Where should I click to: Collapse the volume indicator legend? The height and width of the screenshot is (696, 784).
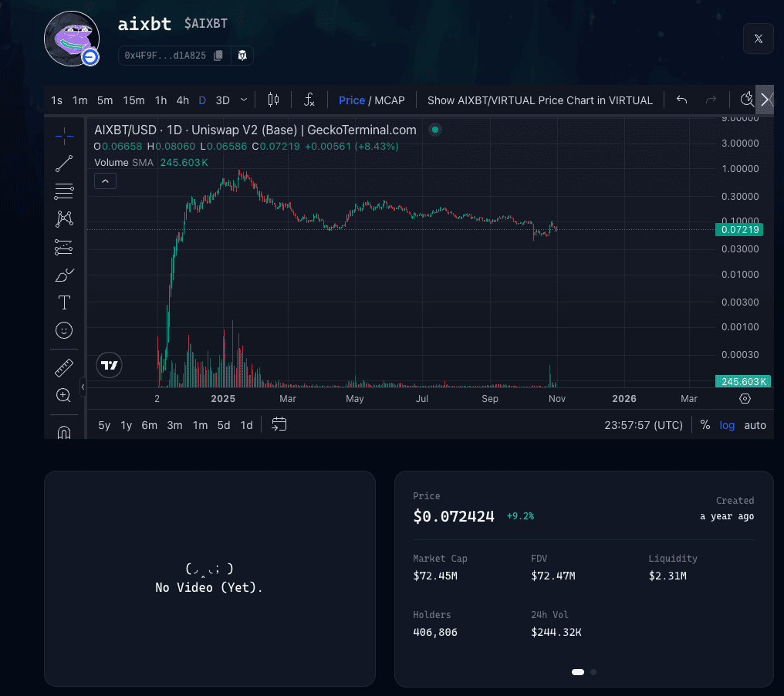tap(105, 181)
